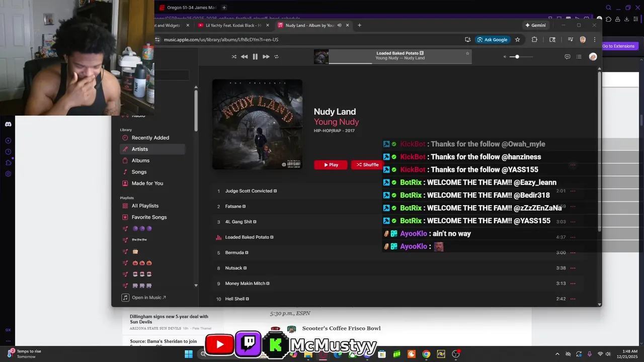Pause the currently playing song
Image resolution: width=644 pixels, height=362 pixels.
click(x=255, y=57)
